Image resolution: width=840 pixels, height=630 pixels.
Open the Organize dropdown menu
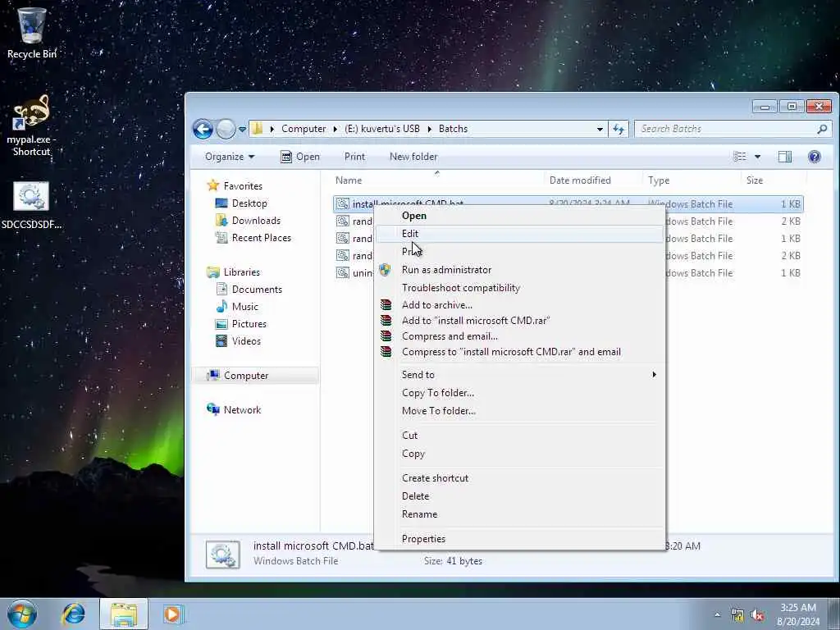pos(230,157)
